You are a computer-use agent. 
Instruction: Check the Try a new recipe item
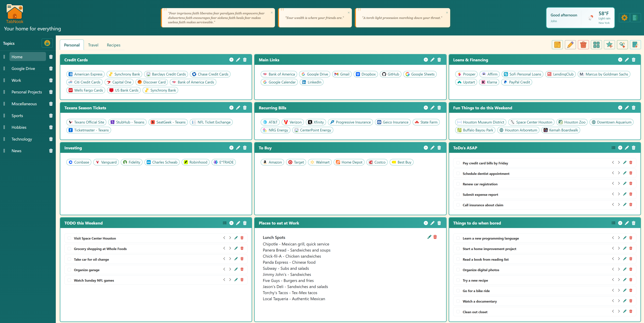[x=458, y=280]
